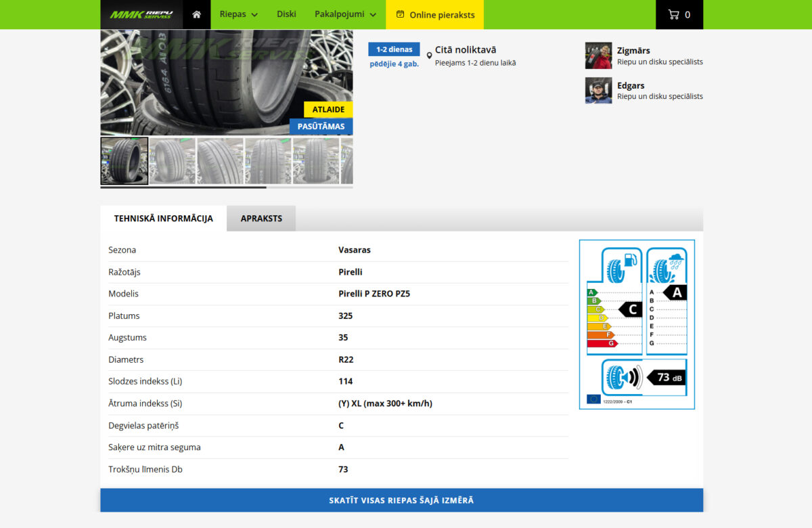Open the EU tyre energy label image
This screenshot has height=528, width=812.
(637, 324)
